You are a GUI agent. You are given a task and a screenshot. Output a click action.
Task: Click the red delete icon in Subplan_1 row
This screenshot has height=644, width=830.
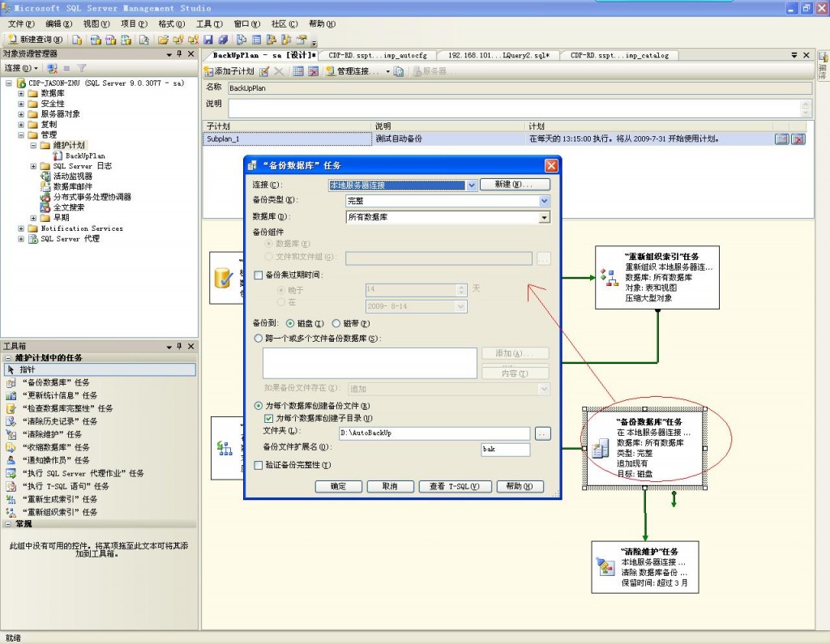point(798,139)
